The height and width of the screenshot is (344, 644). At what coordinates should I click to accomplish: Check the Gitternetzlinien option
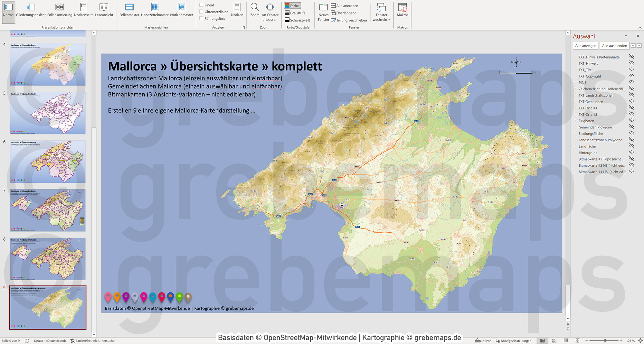201,11
